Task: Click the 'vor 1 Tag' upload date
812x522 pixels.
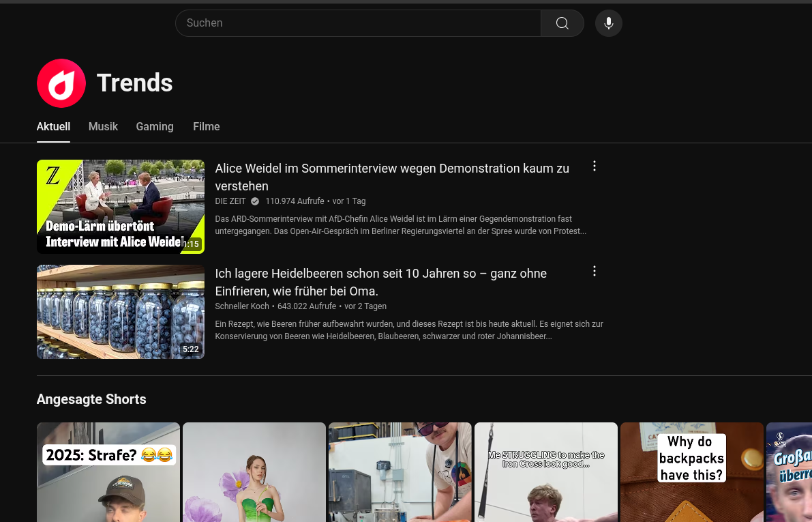Action: [349, 201]
